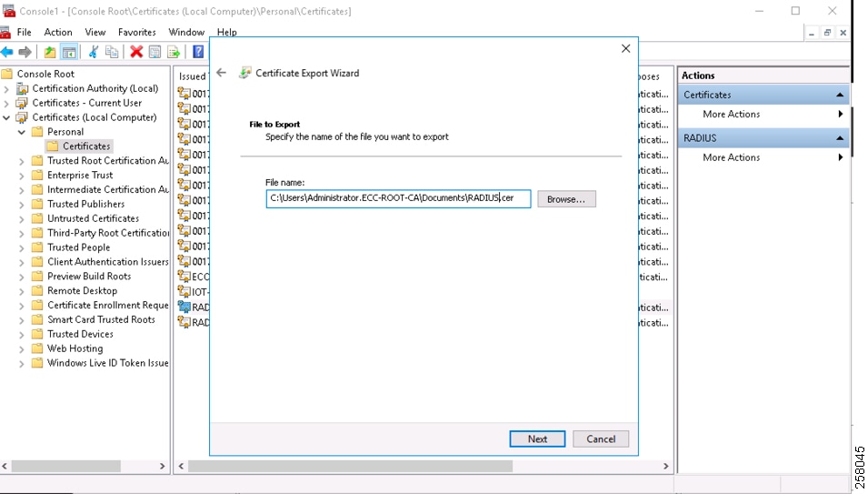Open the Favorites menu
Screen dimensions: 868x494
click(x=136, y=32)
